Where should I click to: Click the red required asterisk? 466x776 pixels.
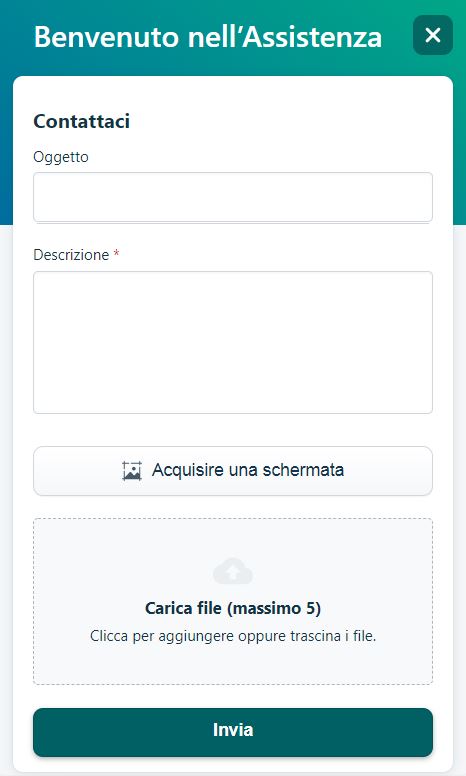pos(116,253)
